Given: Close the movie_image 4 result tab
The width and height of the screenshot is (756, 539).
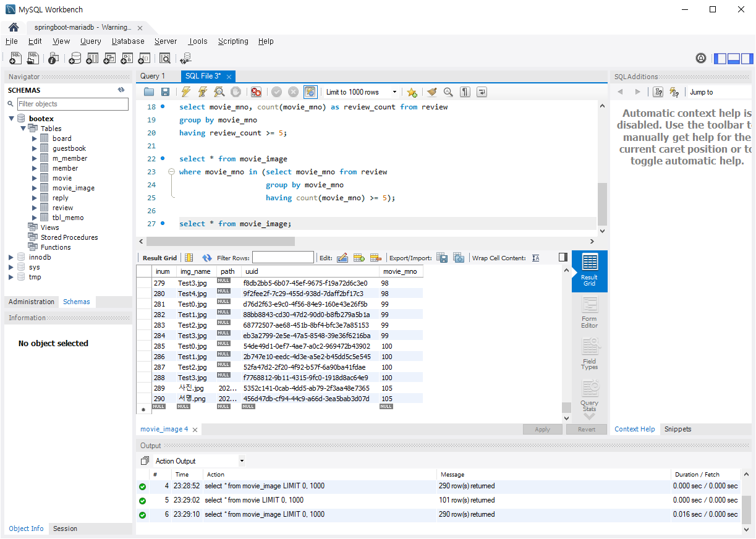Looking at the screenshot, I should coord(195,430).
